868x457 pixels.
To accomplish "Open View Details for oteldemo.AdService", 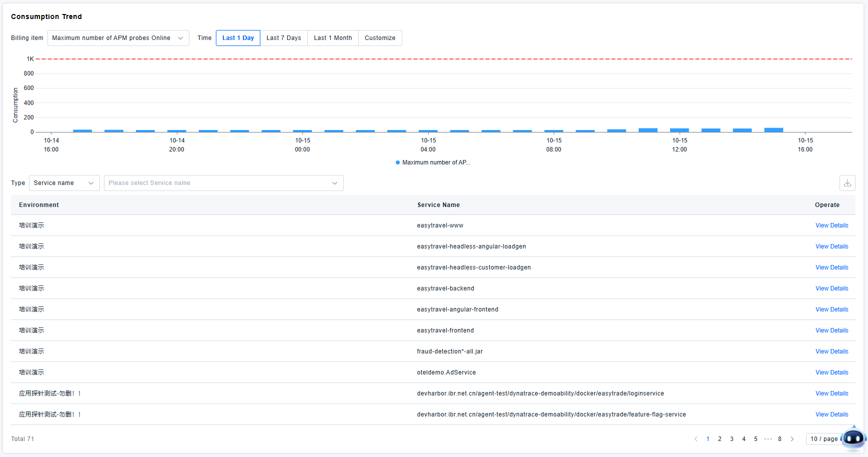I will [832, 372].
